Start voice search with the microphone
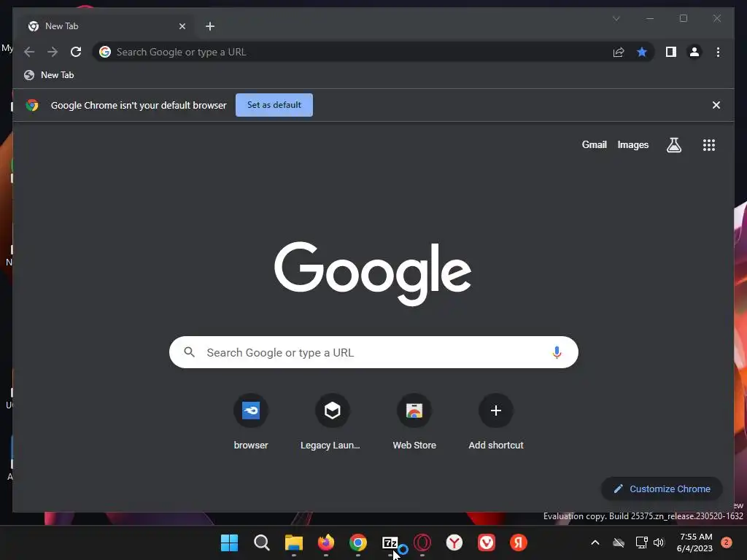The height and width of the screenshot is (560, 747). pos(557,352)
